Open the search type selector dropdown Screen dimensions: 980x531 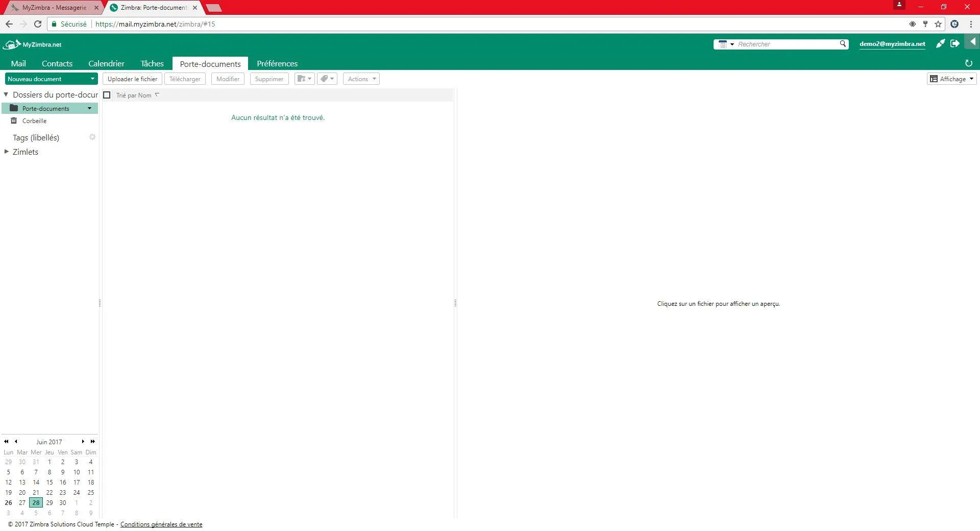[x=726, y=44]
